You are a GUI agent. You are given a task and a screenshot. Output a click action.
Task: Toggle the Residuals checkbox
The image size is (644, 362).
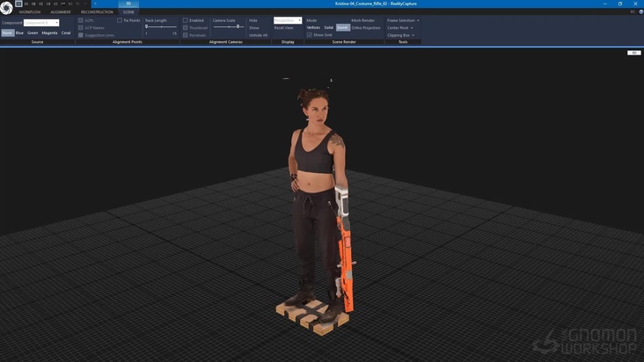pyautogui.click(x=186, y=35)
